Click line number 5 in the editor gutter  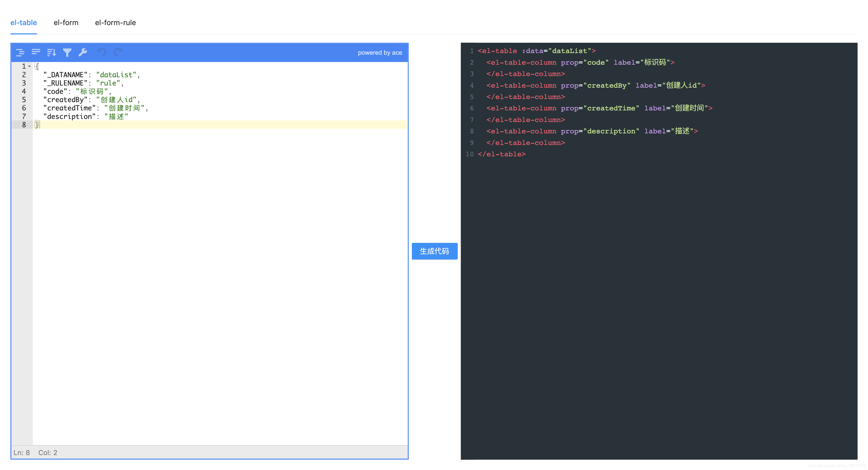[x=24, y=100]
